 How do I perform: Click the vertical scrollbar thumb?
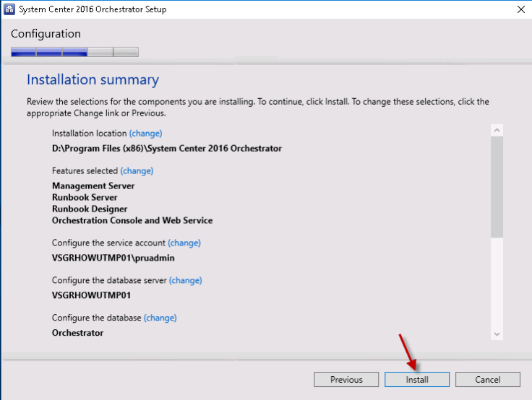(497, 186)
